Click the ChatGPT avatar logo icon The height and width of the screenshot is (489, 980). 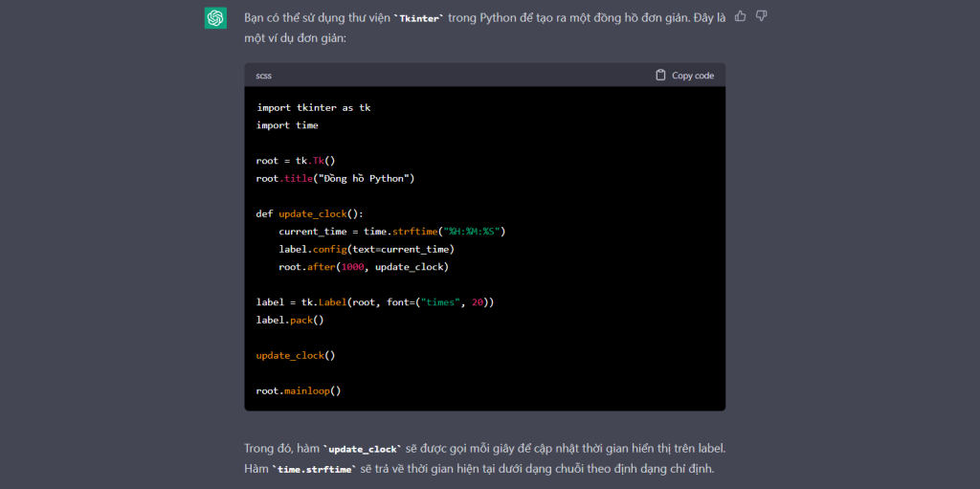tap(215, 17)
